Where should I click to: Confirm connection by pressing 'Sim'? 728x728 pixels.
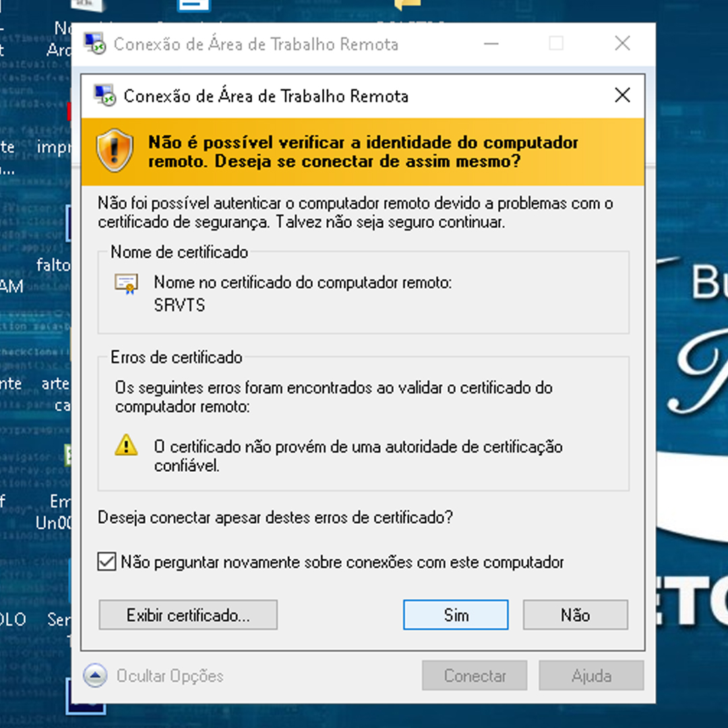456,615
